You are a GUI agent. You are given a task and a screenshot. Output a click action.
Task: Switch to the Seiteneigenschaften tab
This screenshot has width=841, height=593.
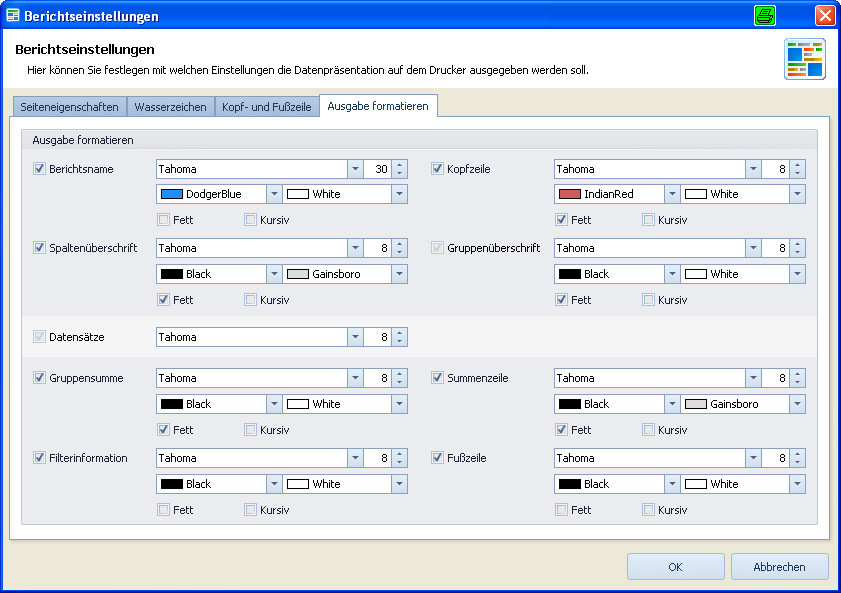[x=69, y=107]
